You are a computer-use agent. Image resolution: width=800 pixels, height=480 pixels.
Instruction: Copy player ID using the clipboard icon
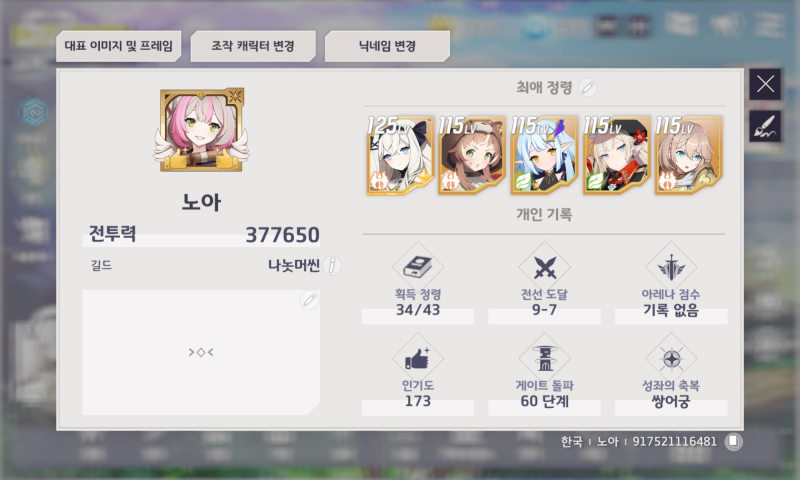point(734,441)
